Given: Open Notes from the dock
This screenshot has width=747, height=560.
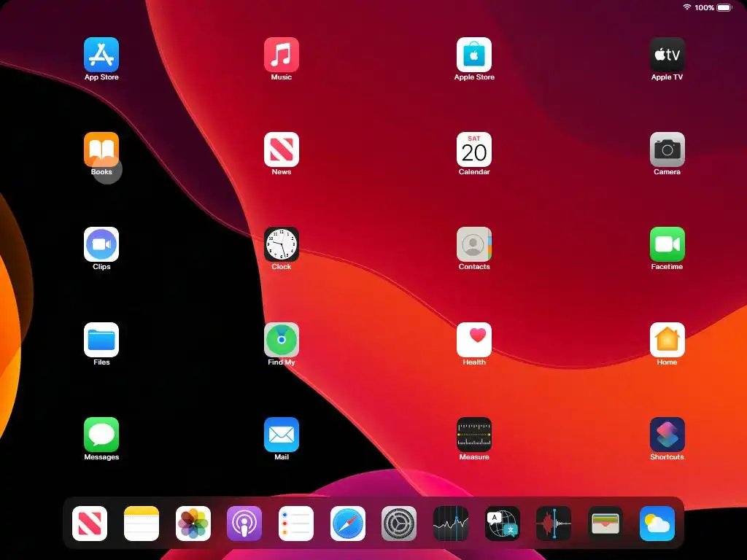Looking at the screenshot, I should 142,524.
